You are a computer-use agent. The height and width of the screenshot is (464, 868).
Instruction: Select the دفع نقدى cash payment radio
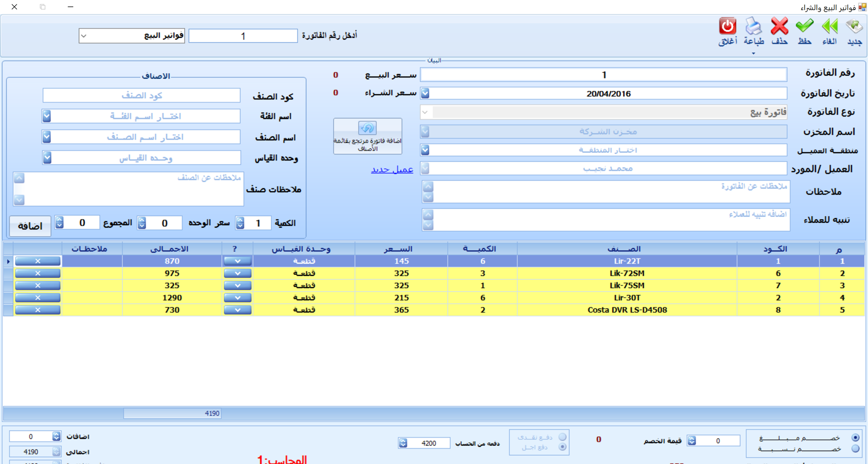point(562,437)
